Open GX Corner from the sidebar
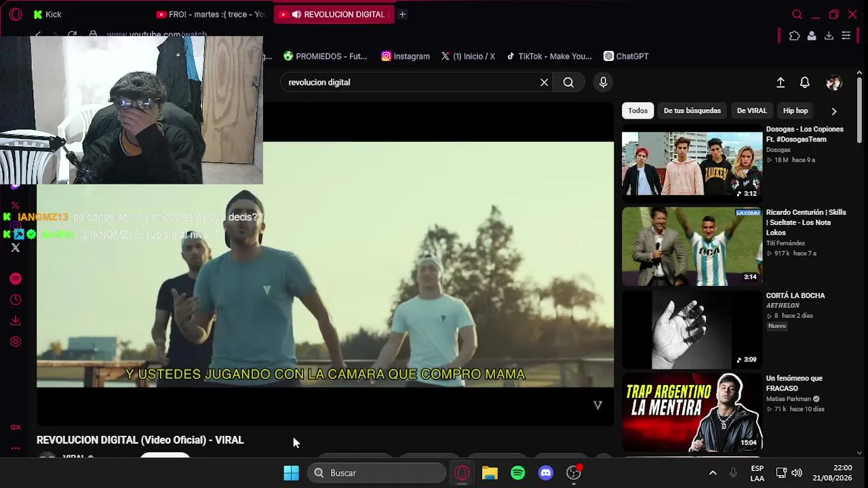Viewport: 868px width, 488px height. (x=16, y=427)
